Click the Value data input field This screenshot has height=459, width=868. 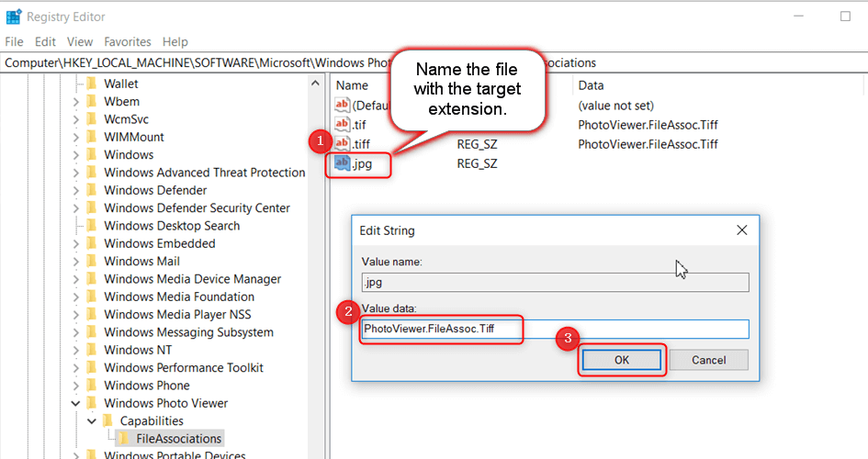(x=555, y=329)
